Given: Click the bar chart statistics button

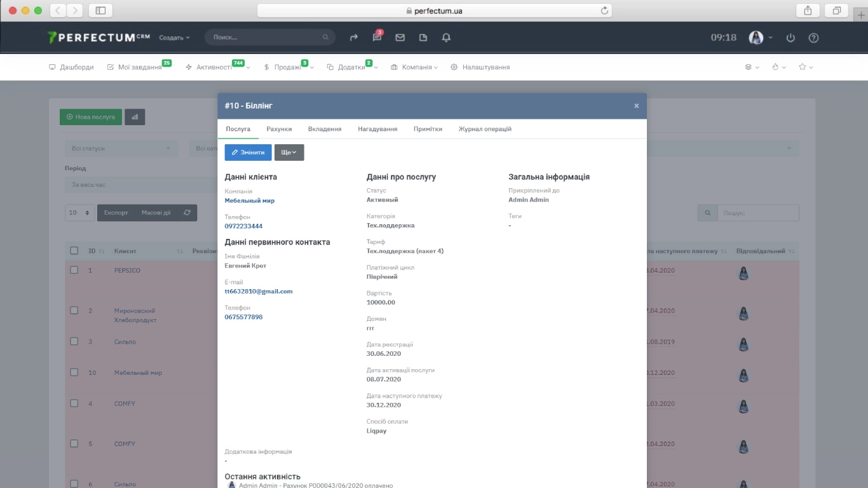Looking at the screenshot, I should [x=135, y=117].
